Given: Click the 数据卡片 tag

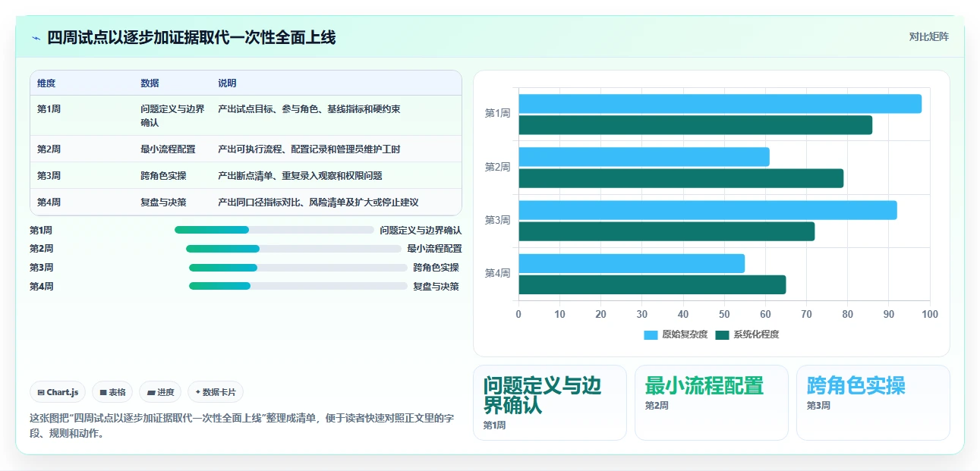Looking at the screenshot, I should [x=216, y=392].
